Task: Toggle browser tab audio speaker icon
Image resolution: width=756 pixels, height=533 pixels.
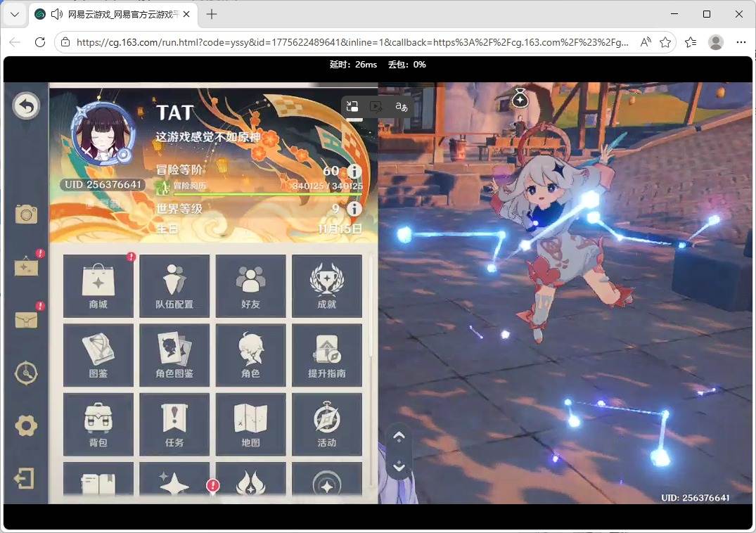Action: pyautogui.click(x=57, y=14)
